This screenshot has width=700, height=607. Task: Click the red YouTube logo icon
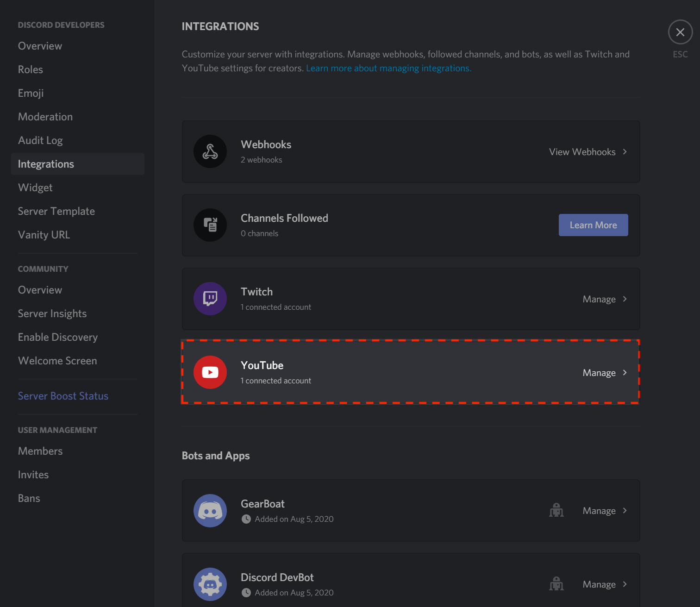[210, 372]
